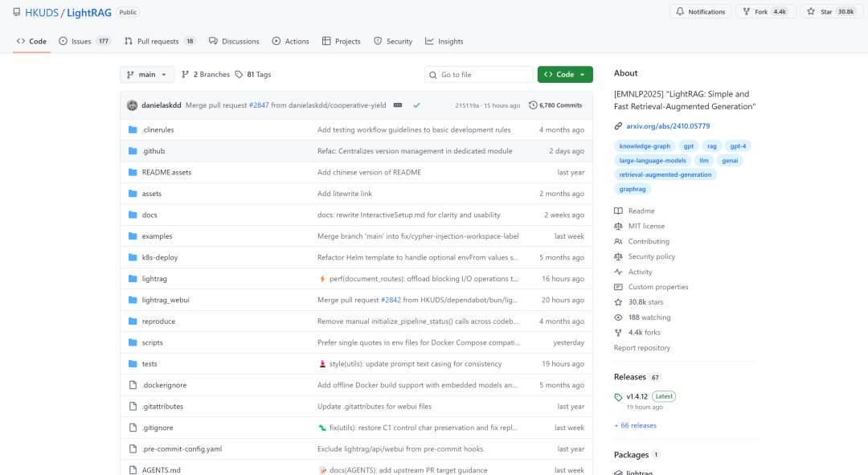This screenshot has height=475, width=868.
Task: Open the Notifications subscription button
Action: pos(700,12)
